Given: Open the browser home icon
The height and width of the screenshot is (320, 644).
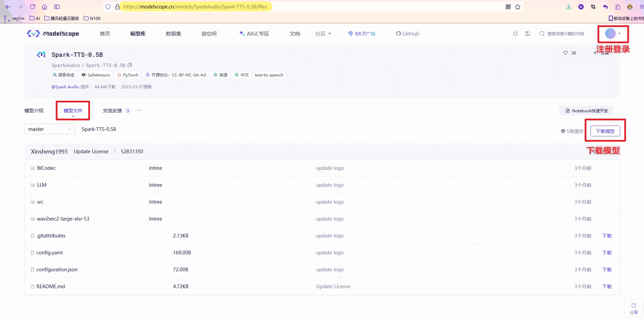Looking at the screenshot, I should 45,7.
